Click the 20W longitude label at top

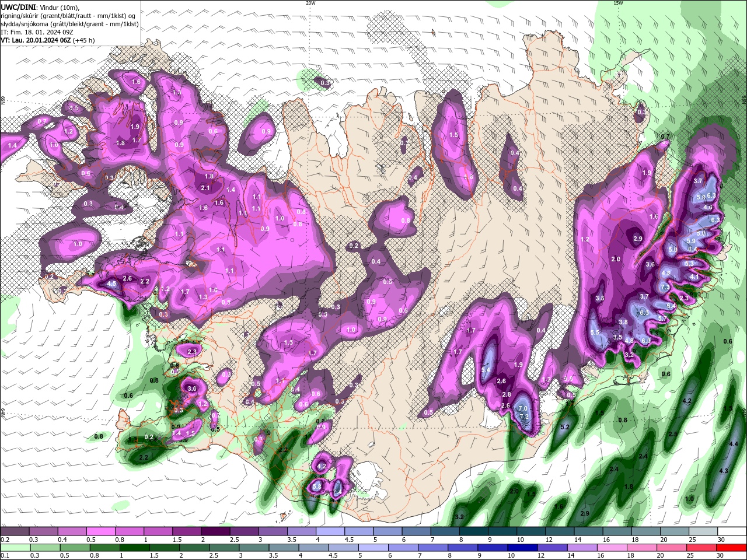[310, 3]
